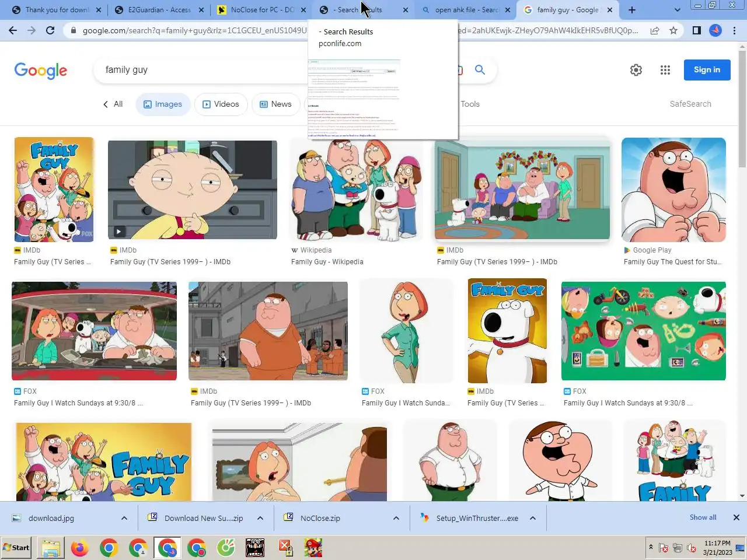Click the share page icon in address bar
The width and height of the screenshot is (747, 560).
[655, 30]
